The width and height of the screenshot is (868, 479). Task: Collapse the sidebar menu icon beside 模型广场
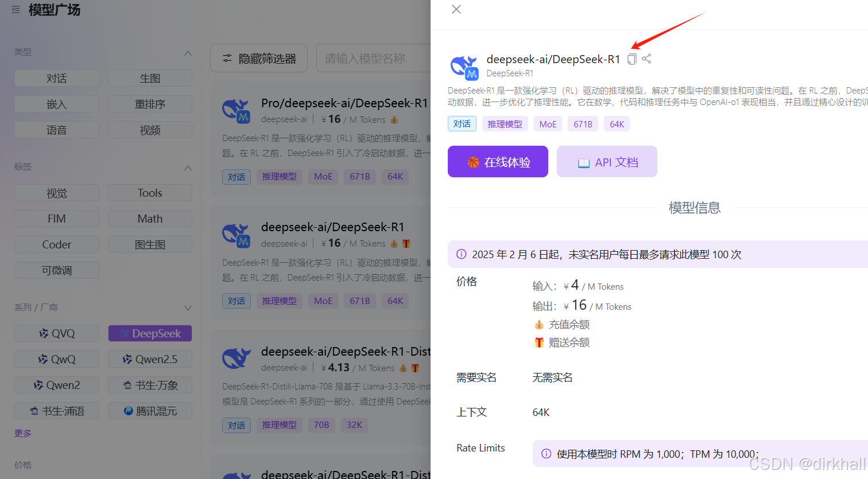pos(15,10)
